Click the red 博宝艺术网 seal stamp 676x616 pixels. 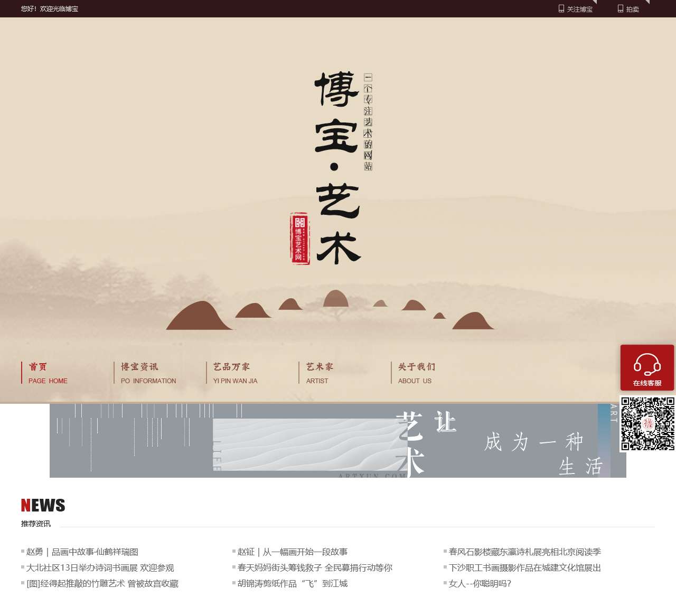(300, 238)
